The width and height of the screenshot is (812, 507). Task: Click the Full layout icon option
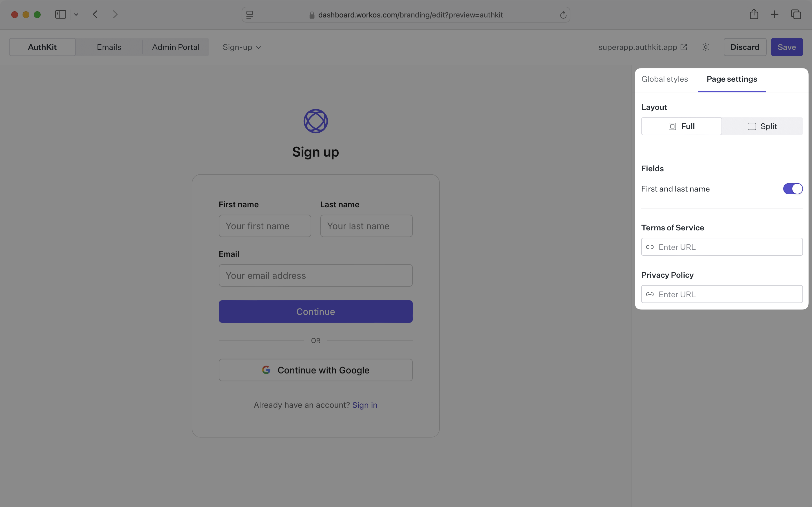pyautogui.click(x=672, y=126)
